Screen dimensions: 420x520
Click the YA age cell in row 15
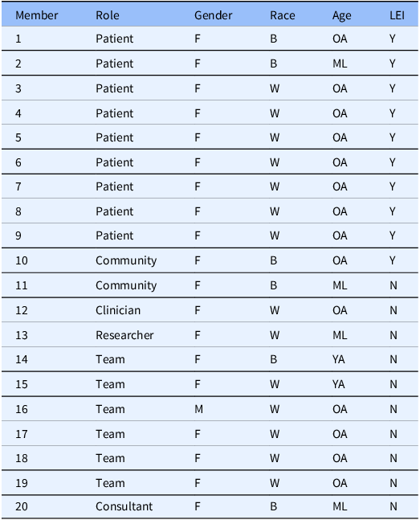(338, 384)
